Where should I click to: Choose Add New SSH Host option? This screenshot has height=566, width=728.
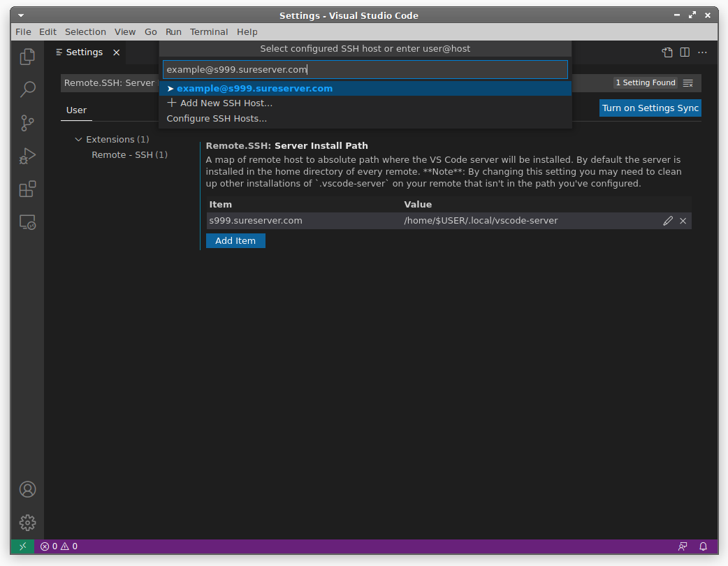click(x=365, y=103)
